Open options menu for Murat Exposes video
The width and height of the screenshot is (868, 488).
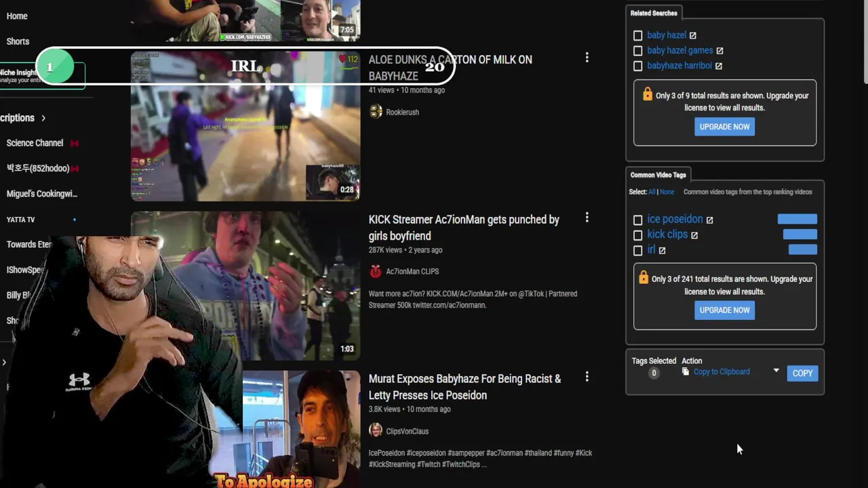587,377
